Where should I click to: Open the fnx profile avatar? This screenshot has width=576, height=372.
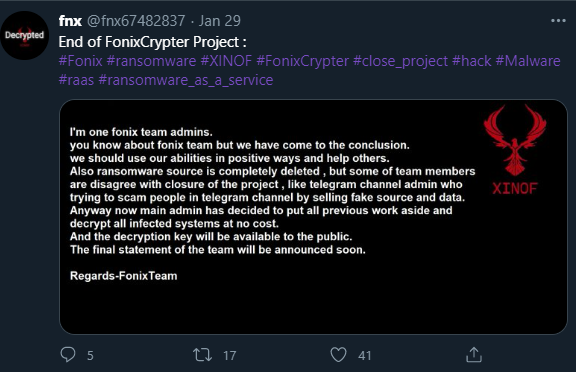click(25, 35)
